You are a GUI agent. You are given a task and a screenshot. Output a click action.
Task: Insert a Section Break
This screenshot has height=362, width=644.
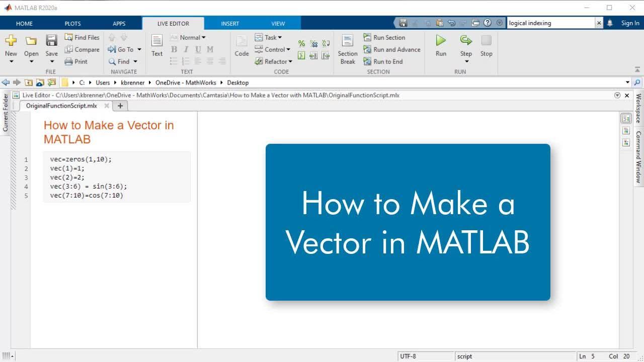coord(347,48)
